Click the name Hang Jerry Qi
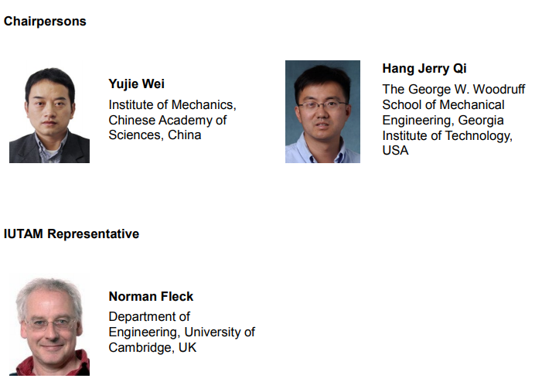 pos(424,69)
